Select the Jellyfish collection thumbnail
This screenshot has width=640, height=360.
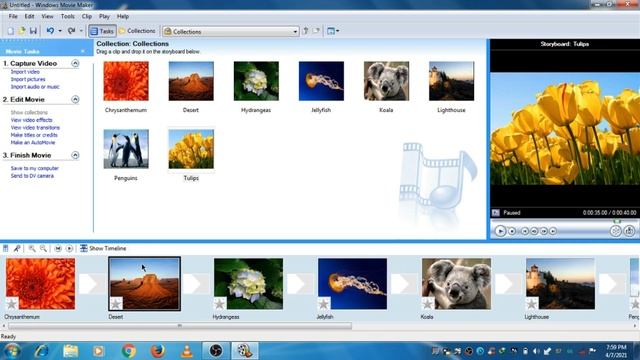point(321,81)
